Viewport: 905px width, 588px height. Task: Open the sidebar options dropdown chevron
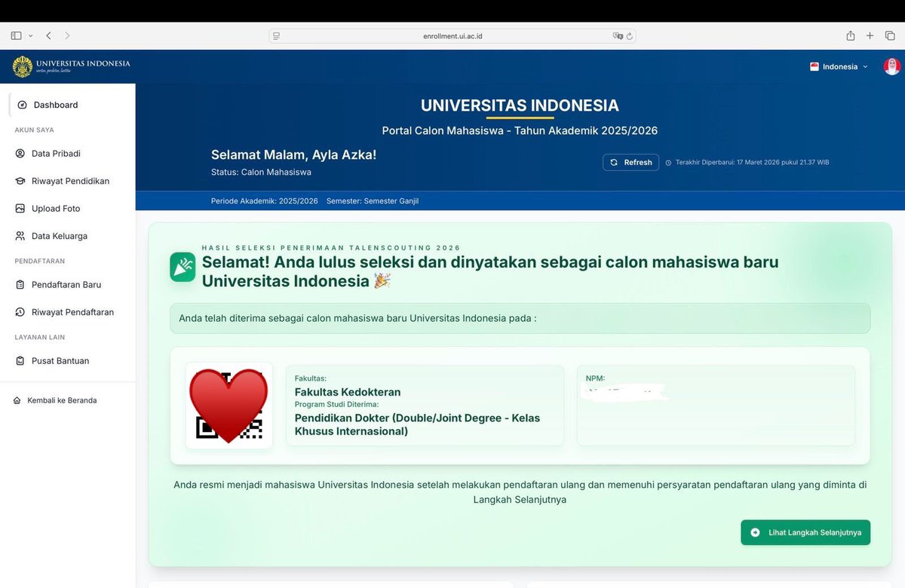(x=31, y=35)
